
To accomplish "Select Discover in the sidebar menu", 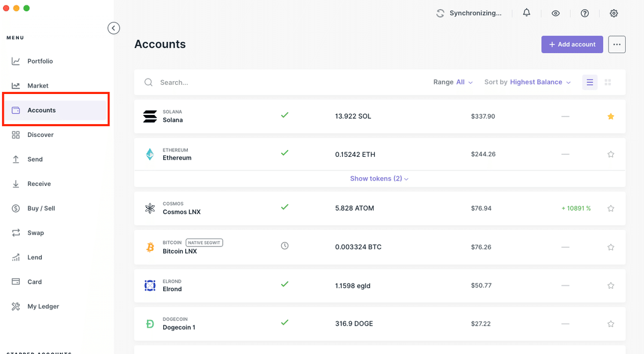I will point(40,135).
